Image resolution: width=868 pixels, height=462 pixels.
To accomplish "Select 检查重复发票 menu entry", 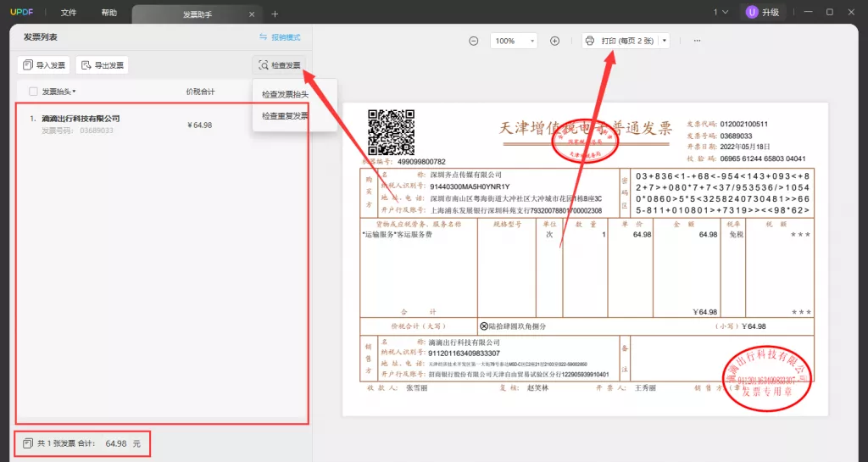I will (x=285, y=116).
